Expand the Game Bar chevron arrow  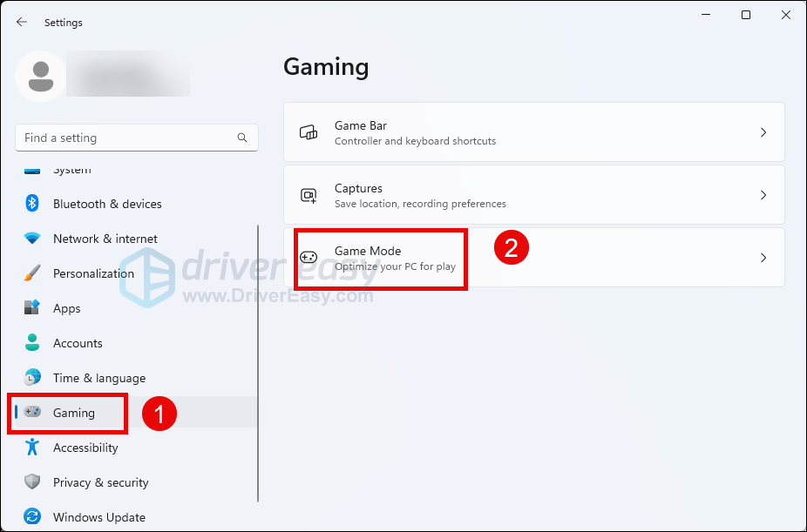[763, 133]
